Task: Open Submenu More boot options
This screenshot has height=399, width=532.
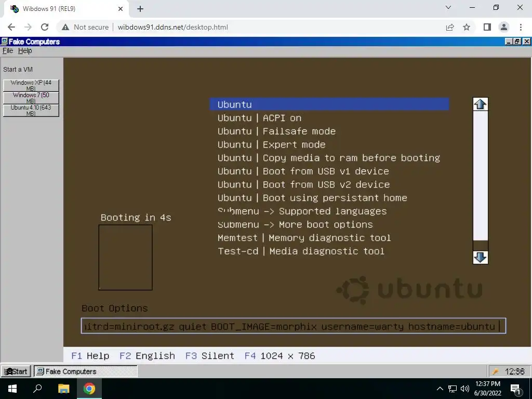Action: [295, 224]
